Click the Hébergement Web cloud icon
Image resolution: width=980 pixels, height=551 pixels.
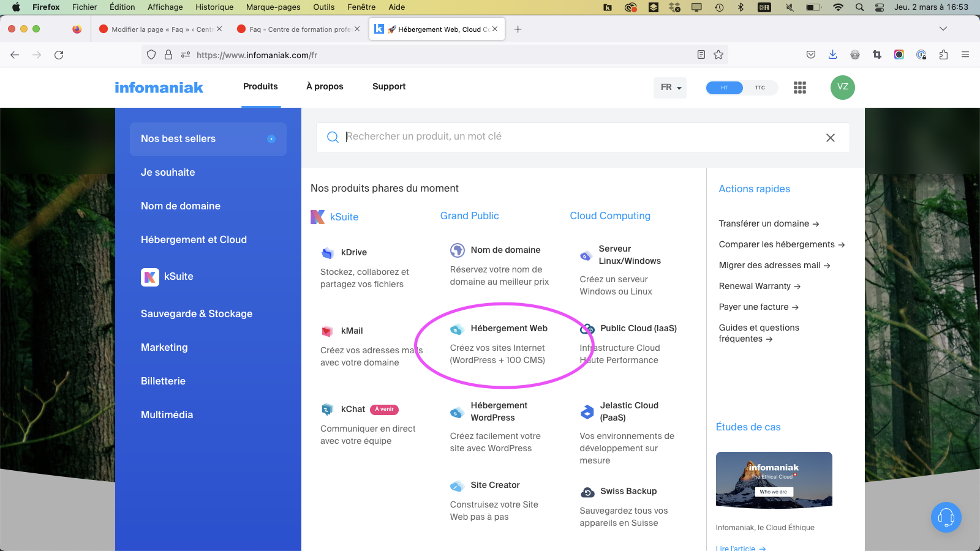(x=457, y=329)
